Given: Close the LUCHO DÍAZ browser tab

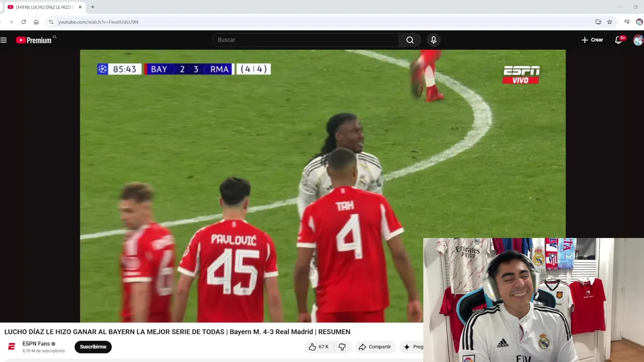Looking at the screenshot, I should (80, 7).
